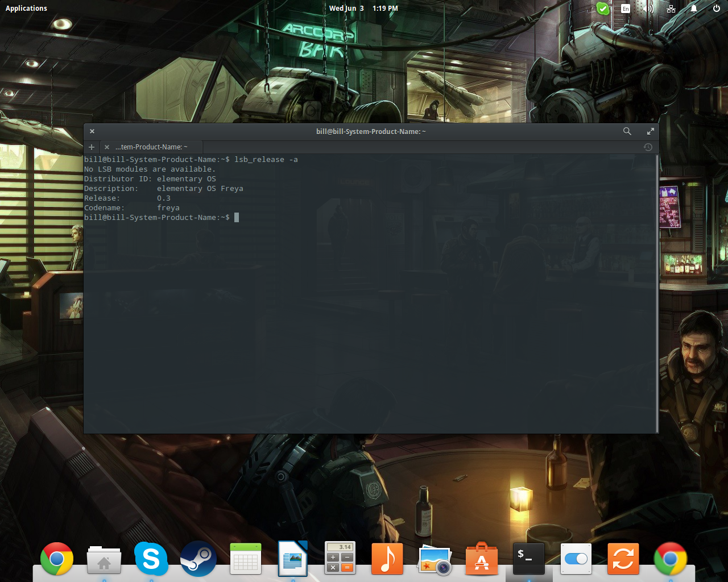The height and width of the screenshot is (582, 728).
Task: Open the network indicator
Action: click(671, 9)
